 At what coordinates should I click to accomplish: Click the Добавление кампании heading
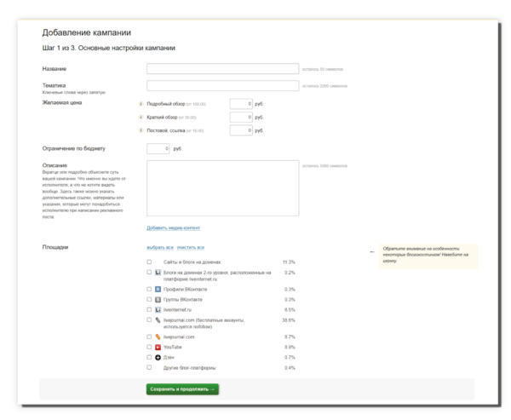point(87,32)
